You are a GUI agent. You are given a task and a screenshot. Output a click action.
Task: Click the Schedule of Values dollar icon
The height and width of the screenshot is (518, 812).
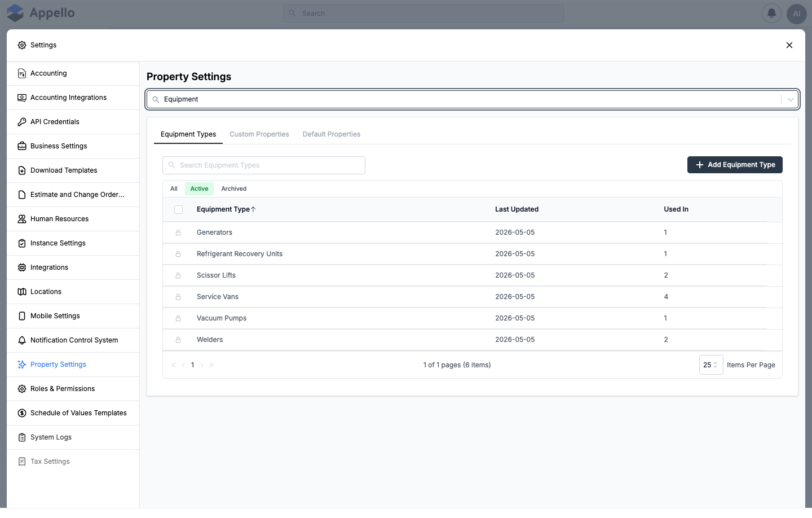coord(22,413)
